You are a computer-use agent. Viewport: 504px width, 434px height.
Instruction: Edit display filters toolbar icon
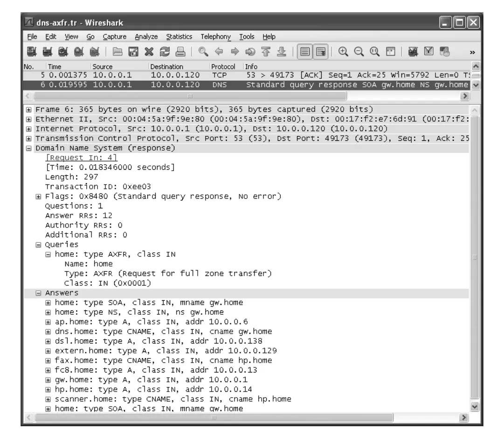click(429, 51)
